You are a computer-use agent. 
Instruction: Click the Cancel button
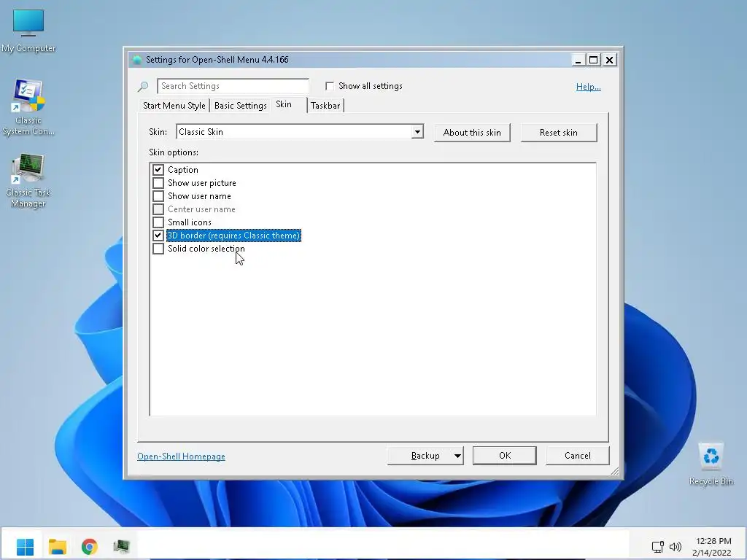tap(578, 456)
